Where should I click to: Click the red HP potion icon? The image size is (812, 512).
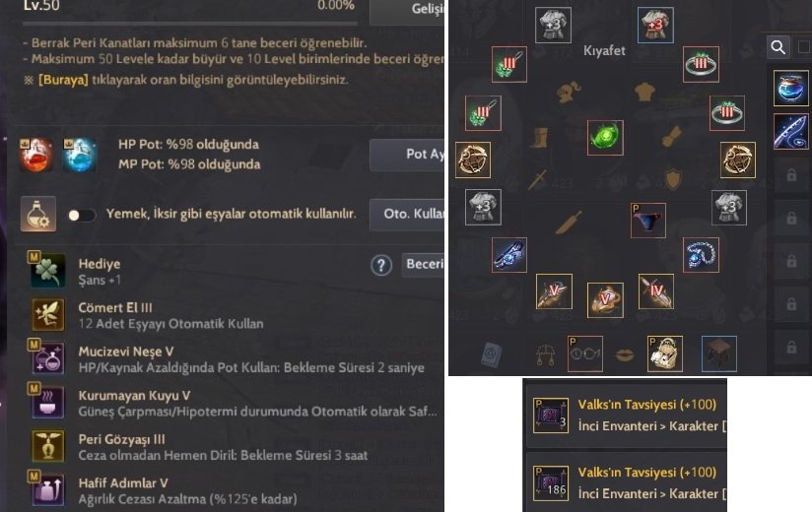[x=36, y=155]
